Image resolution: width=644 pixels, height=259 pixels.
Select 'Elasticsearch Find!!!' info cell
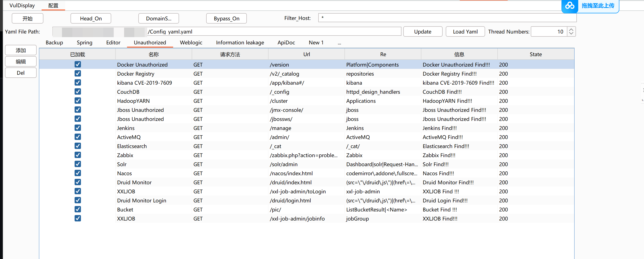click(459, 146)
